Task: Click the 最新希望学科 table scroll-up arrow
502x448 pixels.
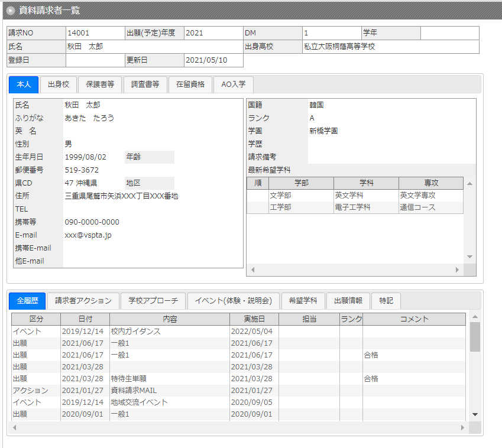Action: coord(469,184)
